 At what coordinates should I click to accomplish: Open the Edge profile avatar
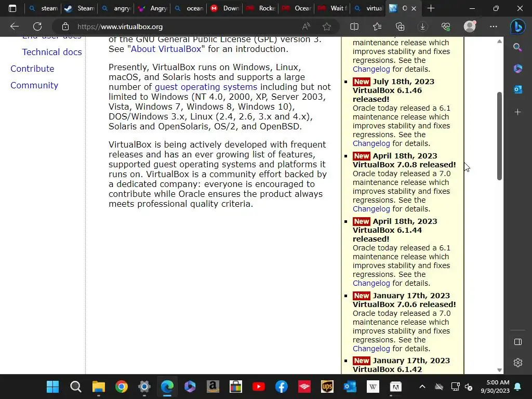click(x=470, y=26)
